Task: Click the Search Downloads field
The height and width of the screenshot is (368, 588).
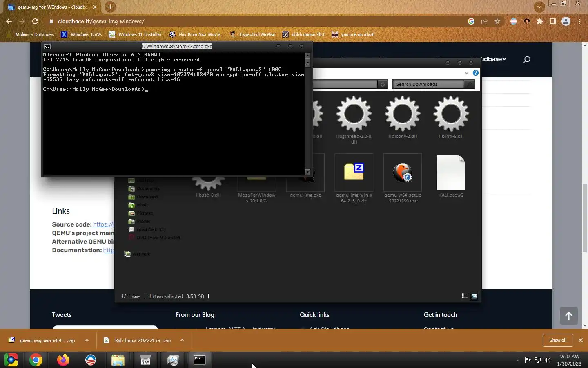Action: 428,84
